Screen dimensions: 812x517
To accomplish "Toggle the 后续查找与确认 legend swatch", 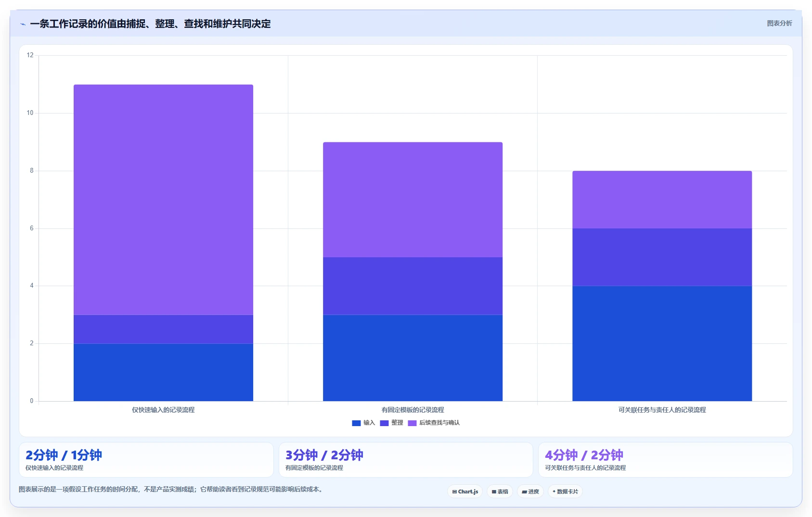I will (x=412, y=423).
